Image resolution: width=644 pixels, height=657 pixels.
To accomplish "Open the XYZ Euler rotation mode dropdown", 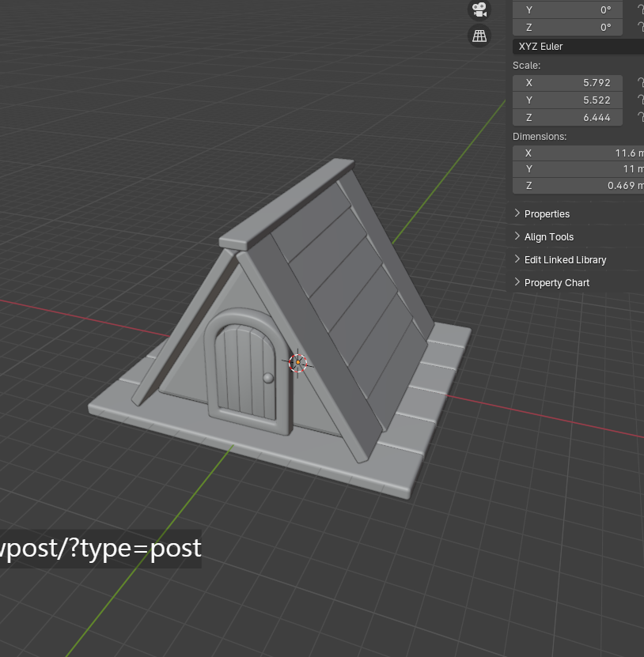I will (578, 47).
